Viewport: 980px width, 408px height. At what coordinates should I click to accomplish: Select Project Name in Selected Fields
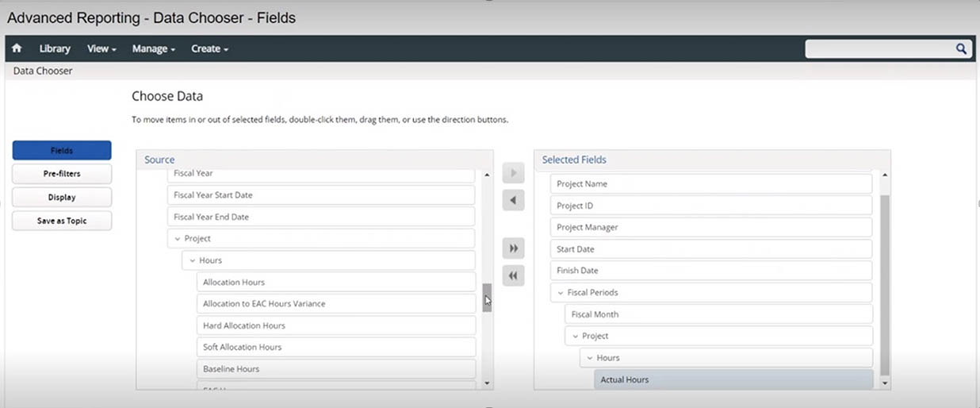pyautogui.click(x=711, y=183)
